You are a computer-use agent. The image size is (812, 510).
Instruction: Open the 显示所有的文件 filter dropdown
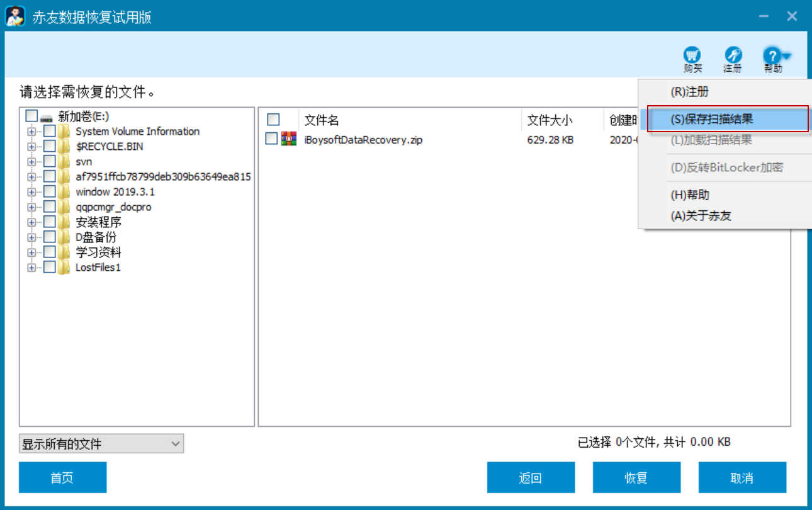101,444
